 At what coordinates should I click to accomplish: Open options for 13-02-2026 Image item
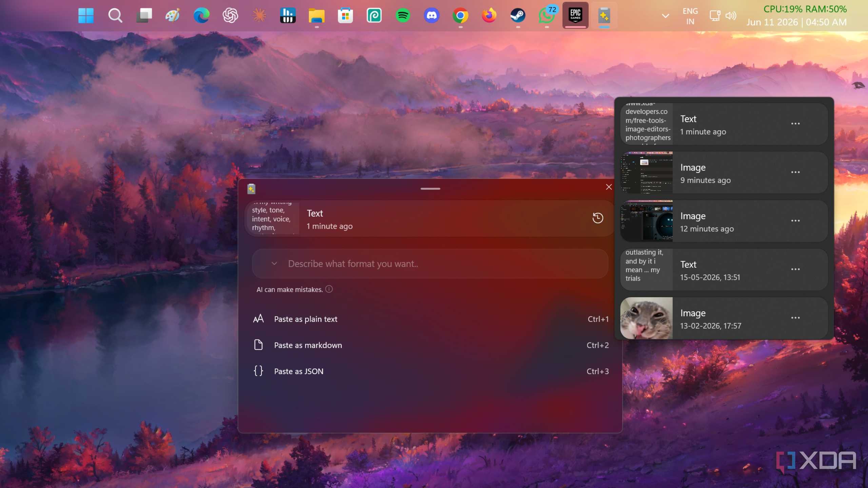tap(795, 318)
